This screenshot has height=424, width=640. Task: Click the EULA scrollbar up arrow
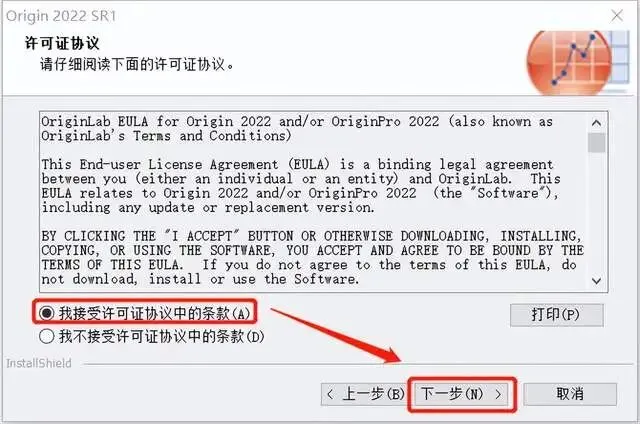tap(596, 122)
